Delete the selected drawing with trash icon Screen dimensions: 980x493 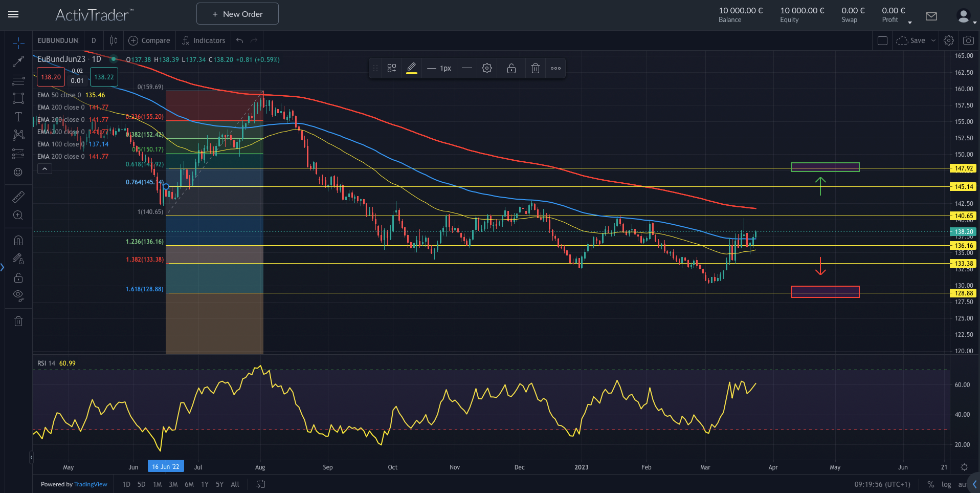535,68
